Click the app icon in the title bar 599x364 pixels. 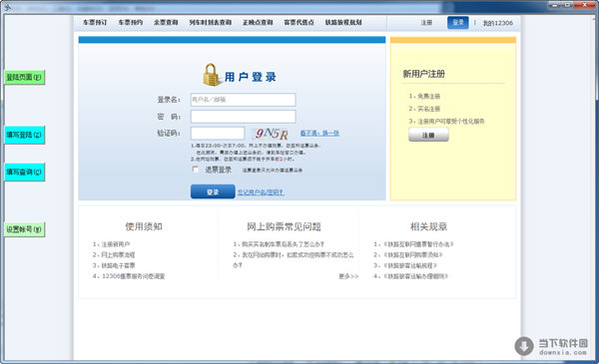coord(7,7)
